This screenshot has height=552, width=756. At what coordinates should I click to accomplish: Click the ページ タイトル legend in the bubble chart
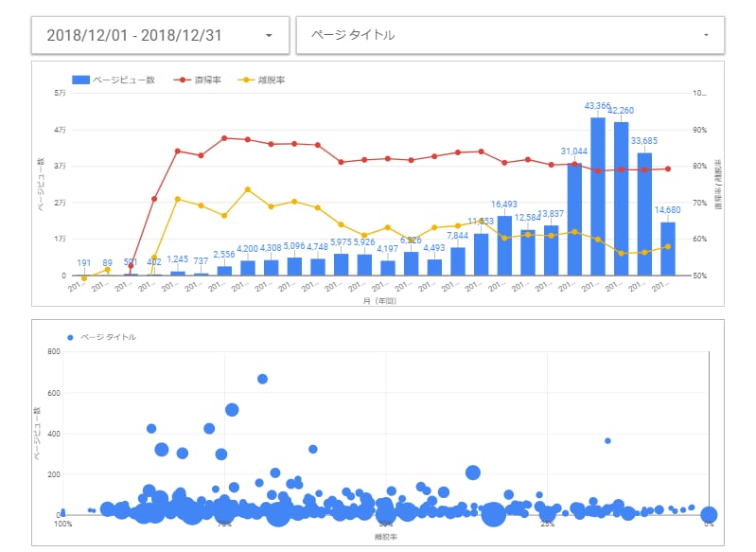[x=102, y=337]
